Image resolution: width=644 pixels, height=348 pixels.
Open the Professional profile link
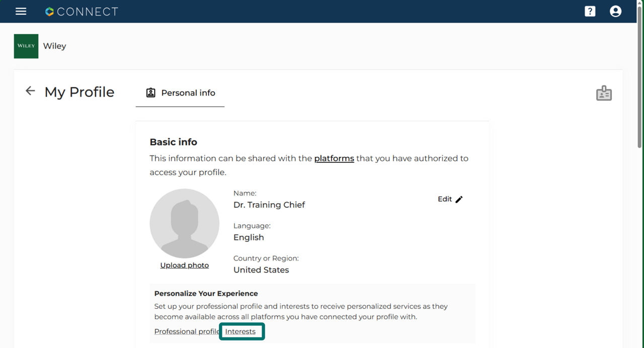pos(187,331)
